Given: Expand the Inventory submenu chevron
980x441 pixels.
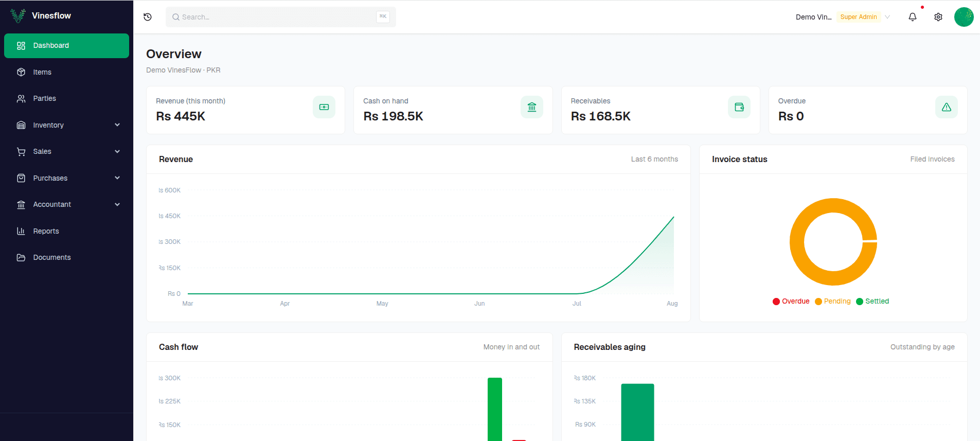Looking at the screenshot, I should tap(117, 125).
